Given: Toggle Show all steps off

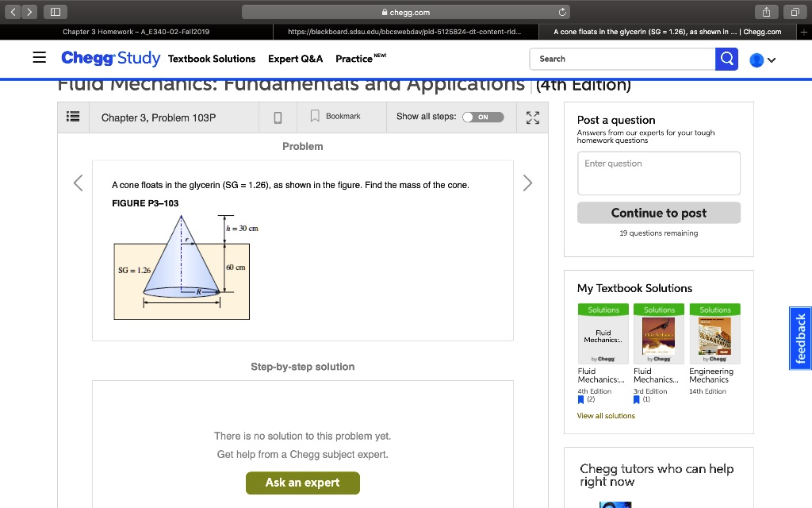Looking at the screenshot, I should tap(484, 117).
